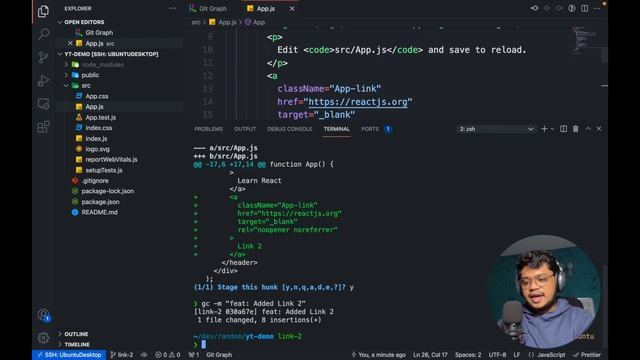The image size is (640, 360).
Task: Close App.js in Open Editors list
Action: tap(70, 43)
